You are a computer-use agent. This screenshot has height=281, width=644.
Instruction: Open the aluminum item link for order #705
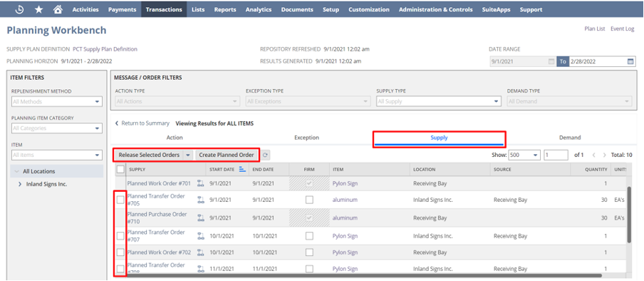coord(345,200)
